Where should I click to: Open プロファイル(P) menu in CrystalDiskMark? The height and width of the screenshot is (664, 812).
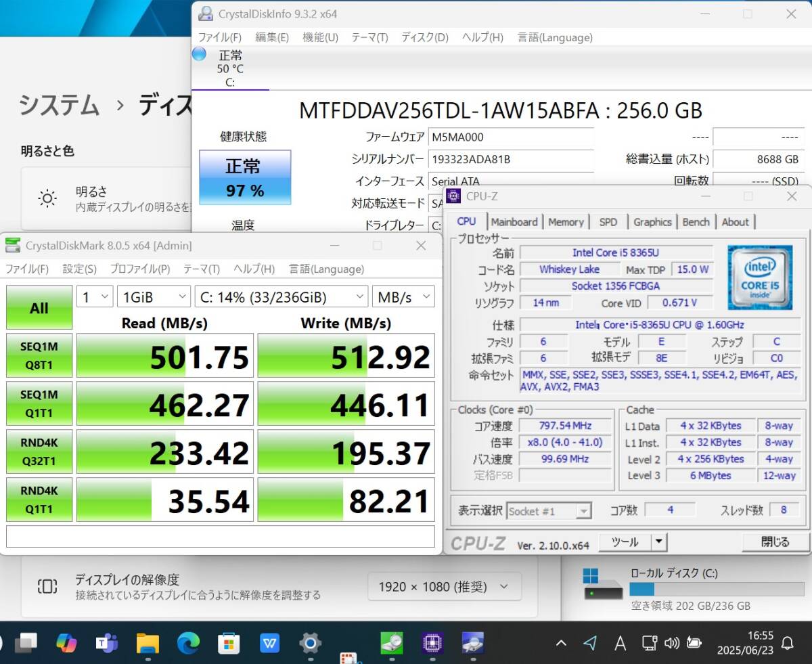[x=139, y=269]
